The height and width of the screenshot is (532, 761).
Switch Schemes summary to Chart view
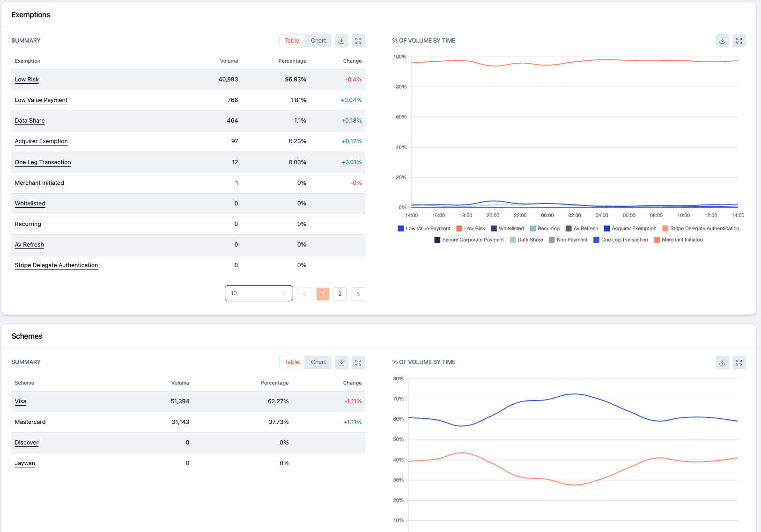click(318, 362)
